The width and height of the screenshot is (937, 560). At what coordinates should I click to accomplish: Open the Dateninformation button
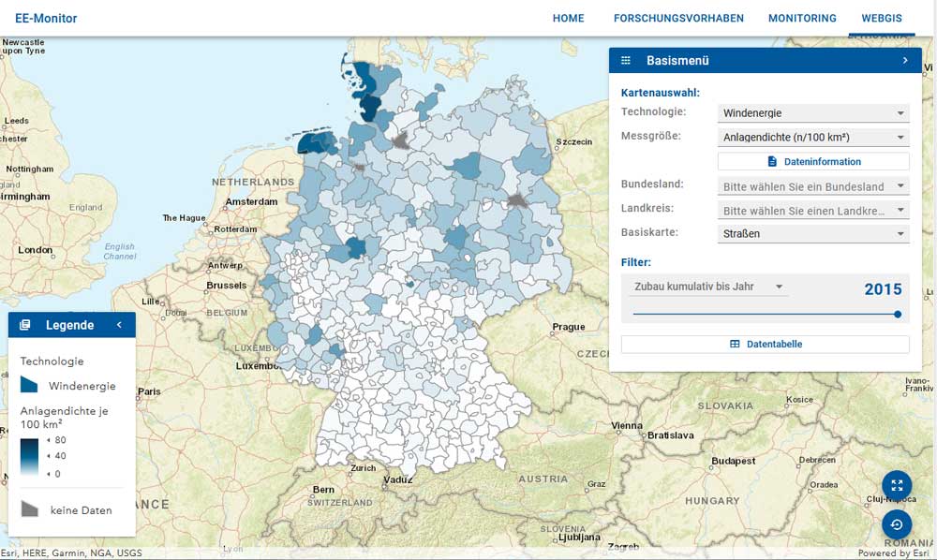pyautogui.click(x=812, y=162)
